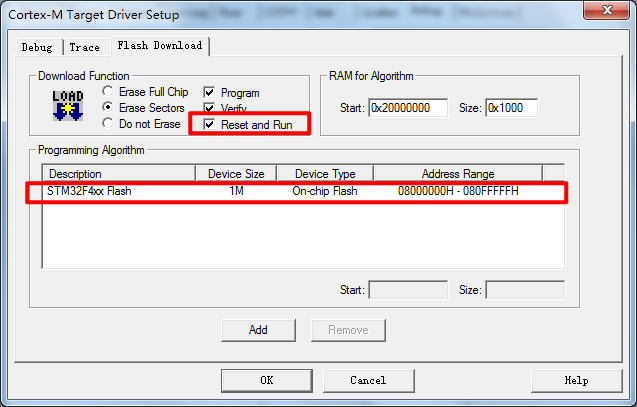This screenshot has width=637, height=407.
Task: Uncheck the Verify checkbox
Action: 209,108
